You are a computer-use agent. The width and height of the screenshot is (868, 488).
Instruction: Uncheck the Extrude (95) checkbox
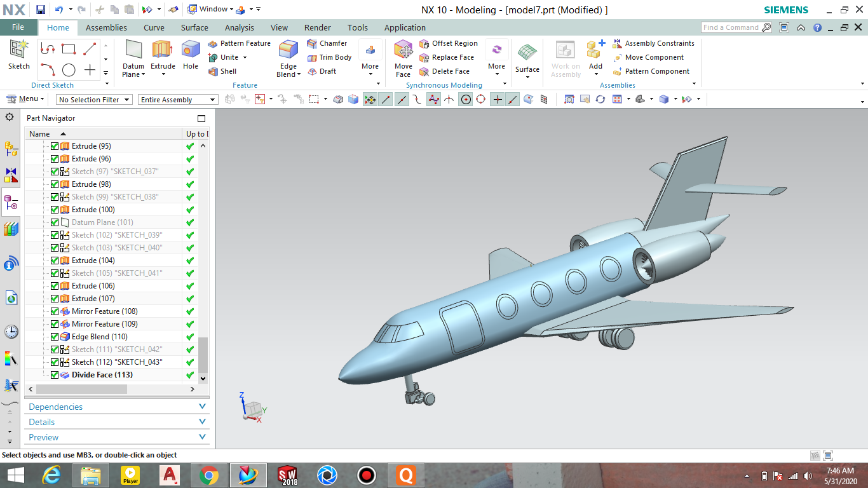pos(54,146)
